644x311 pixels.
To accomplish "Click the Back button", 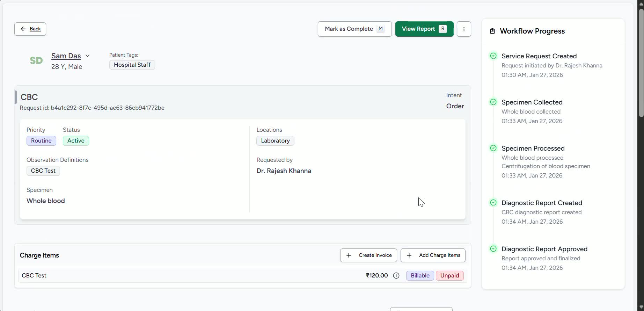I will (x=30, y=29).
